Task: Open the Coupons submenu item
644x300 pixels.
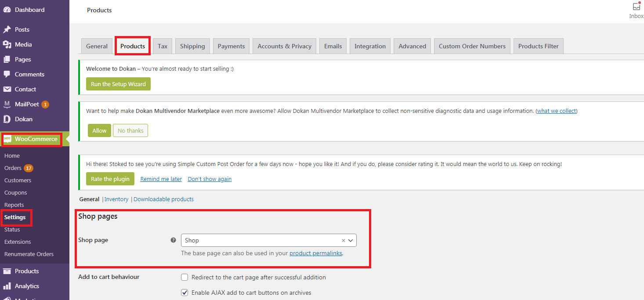Action: coord(15,192)
